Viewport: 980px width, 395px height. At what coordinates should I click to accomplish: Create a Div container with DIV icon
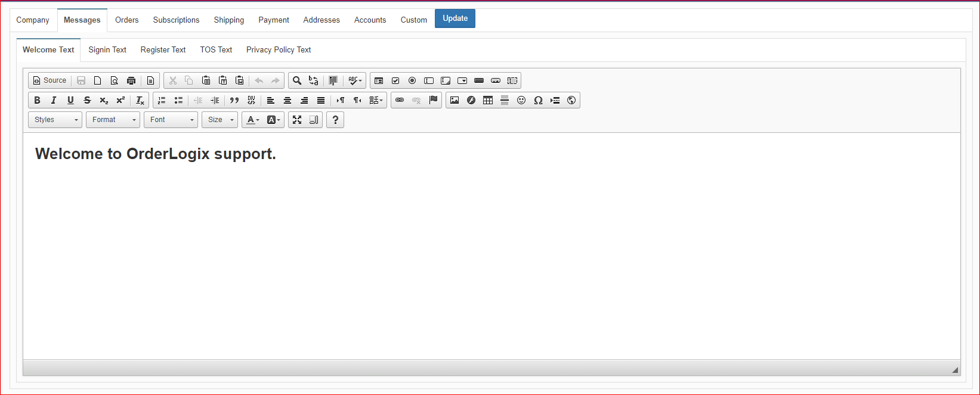coord(251,100)
